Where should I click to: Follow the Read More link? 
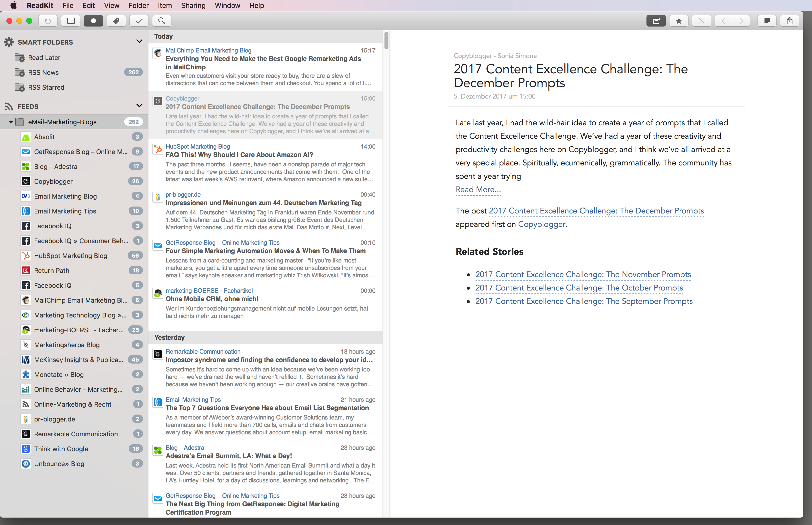click(x=478, y=189)
